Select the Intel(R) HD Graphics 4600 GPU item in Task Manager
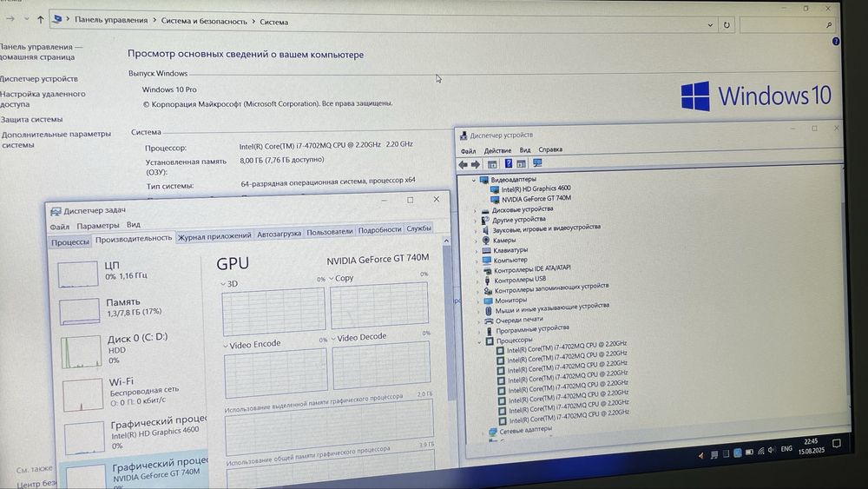 pos(136,436)
